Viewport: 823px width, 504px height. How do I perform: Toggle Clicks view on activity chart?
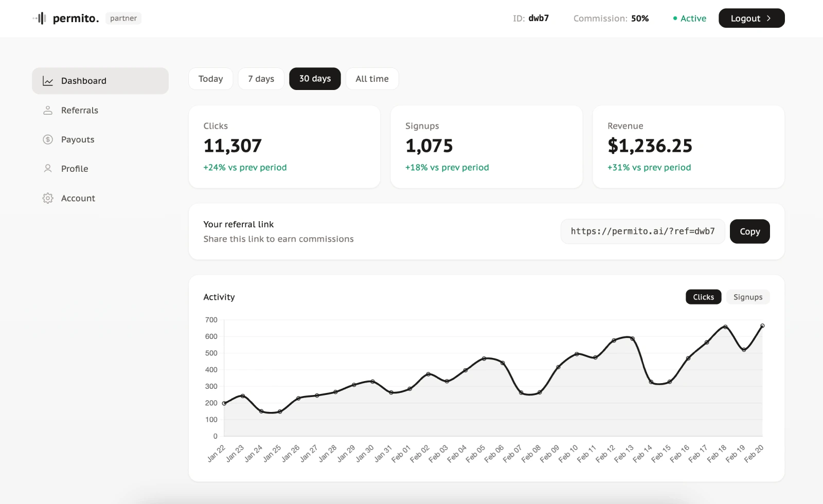tap(703, 297)
